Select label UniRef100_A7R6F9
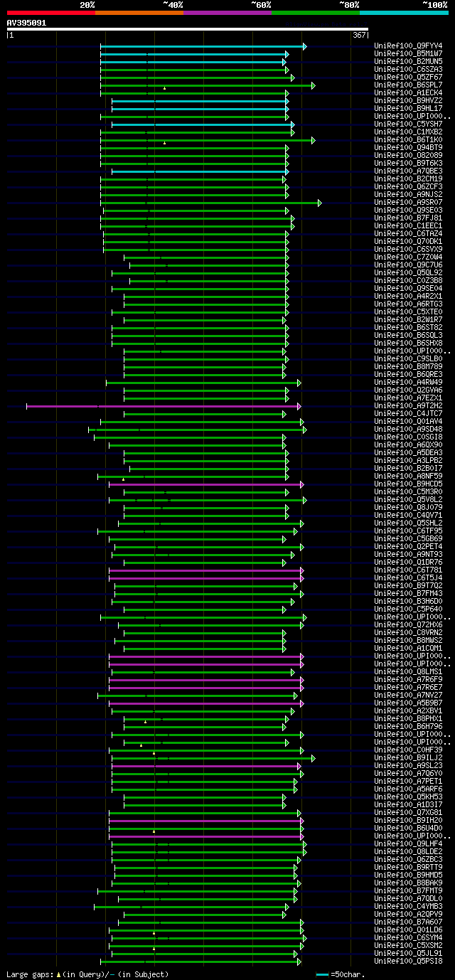The image size is (455, 980). pos(408,680)
